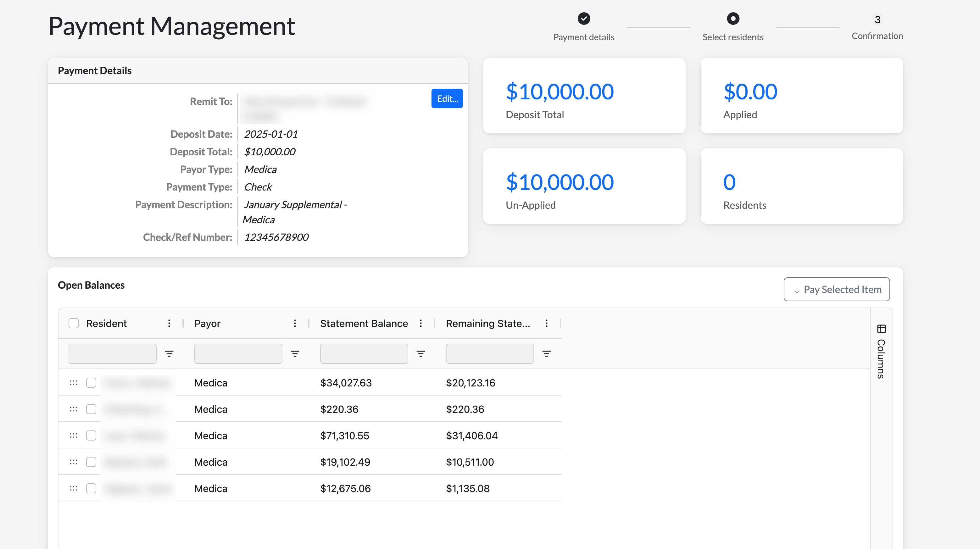Check the row with $12,675.06 balance
The width and height of the screenshot is (980, 549).
point(91,489)
